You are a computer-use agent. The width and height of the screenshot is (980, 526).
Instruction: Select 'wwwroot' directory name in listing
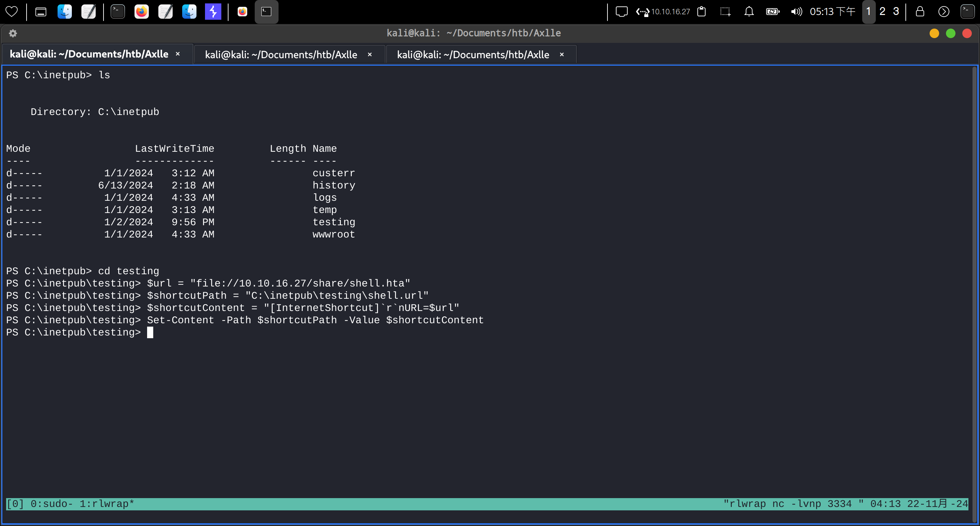point(334,234)
